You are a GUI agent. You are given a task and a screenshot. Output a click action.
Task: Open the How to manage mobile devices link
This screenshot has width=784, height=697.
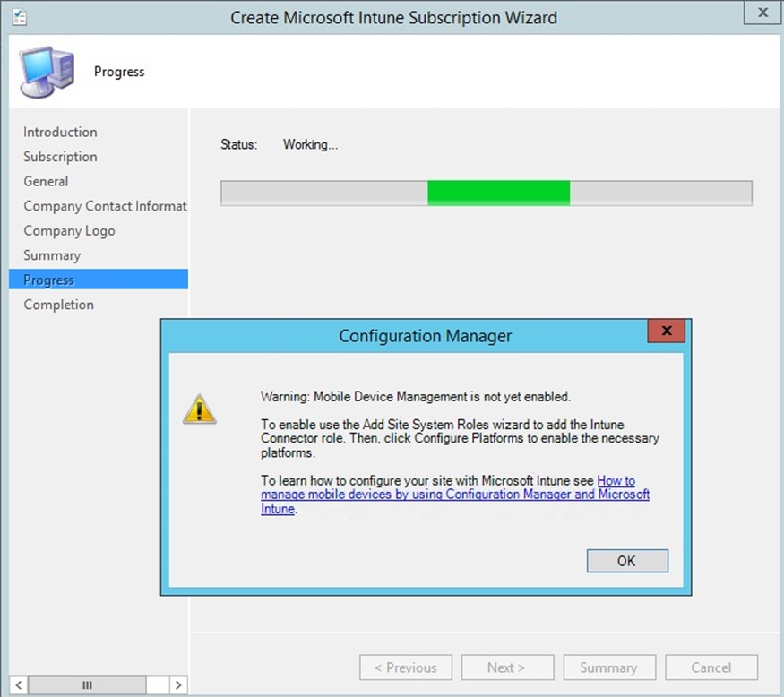[x=455, y=495]
